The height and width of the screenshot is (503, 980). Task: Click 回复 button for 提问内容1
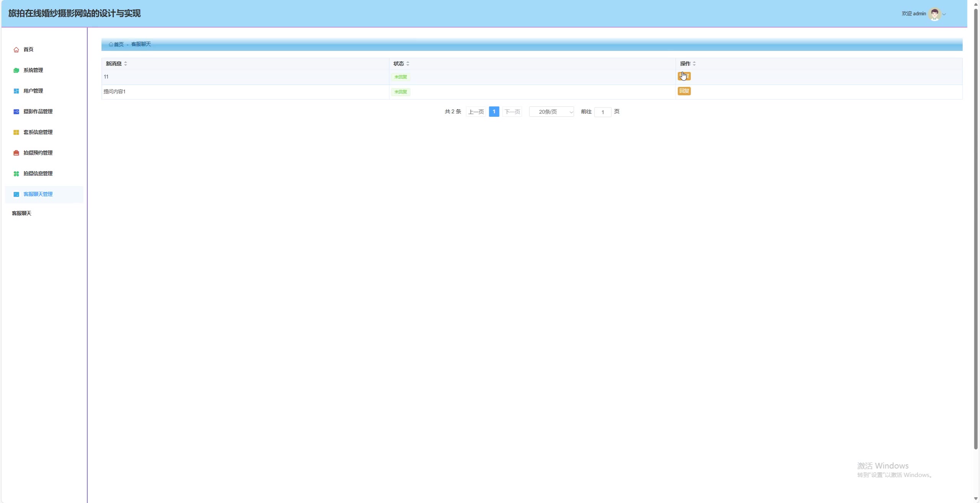coord(684,91)
